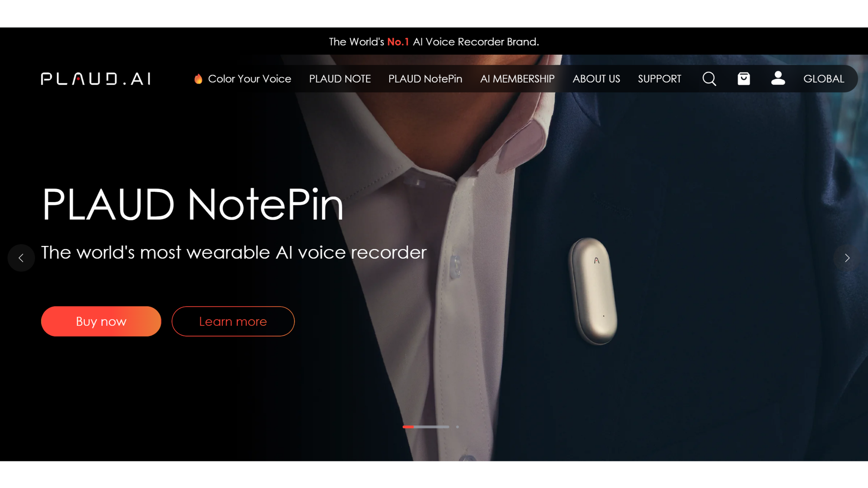Image resolution: width=868 pixels, height=488 pixels.
Task: Advance to the next slide arrow
Action: (847, 258)
